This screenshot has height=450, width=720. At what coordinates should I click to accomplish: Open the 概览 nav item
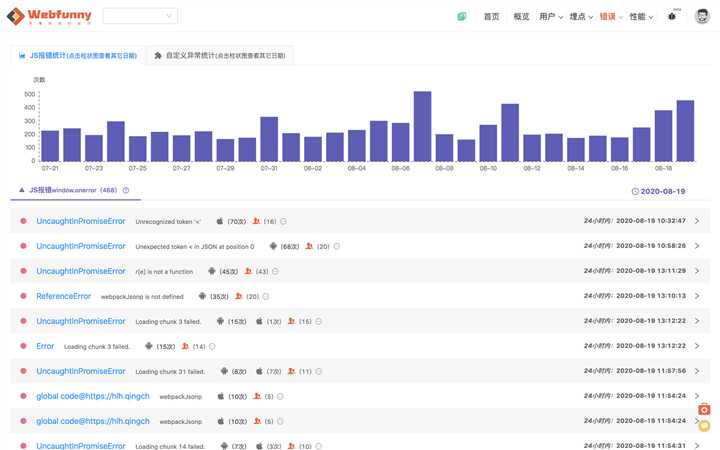click(521, 17)
